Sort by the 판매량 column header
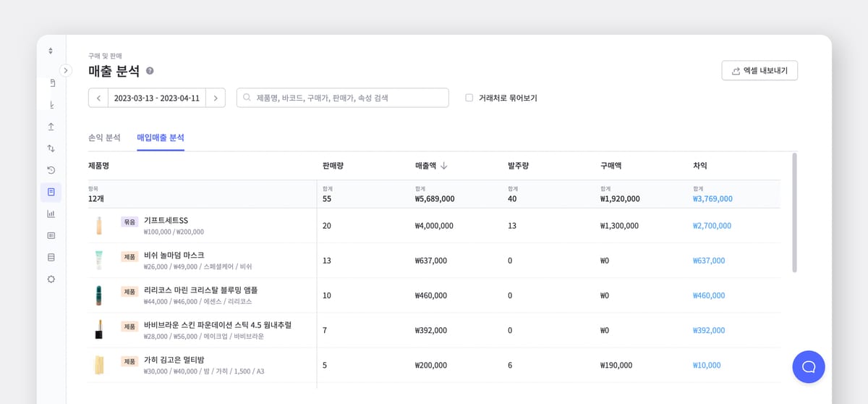 pos(333,166)
